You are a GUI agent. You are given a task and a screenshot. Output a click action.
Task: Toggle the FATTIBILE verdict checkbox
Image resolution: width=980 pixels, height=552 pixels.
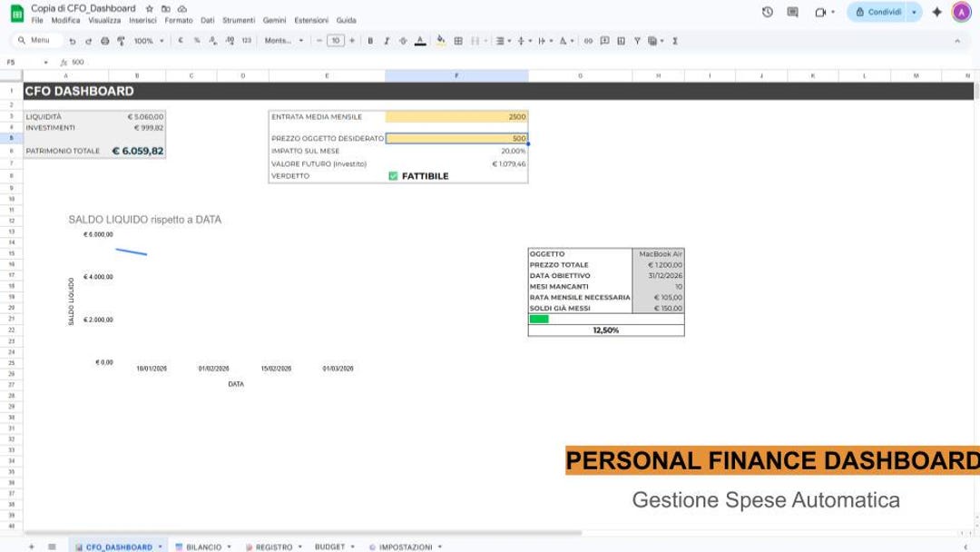pyautogui.click(x=393, y=176)
